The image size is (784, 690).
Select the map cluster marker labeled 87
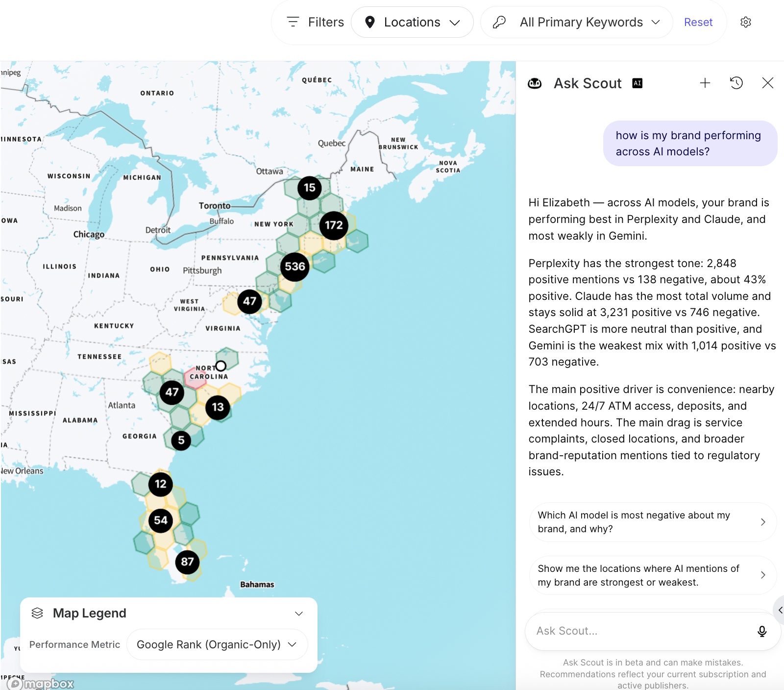point(187,562)
